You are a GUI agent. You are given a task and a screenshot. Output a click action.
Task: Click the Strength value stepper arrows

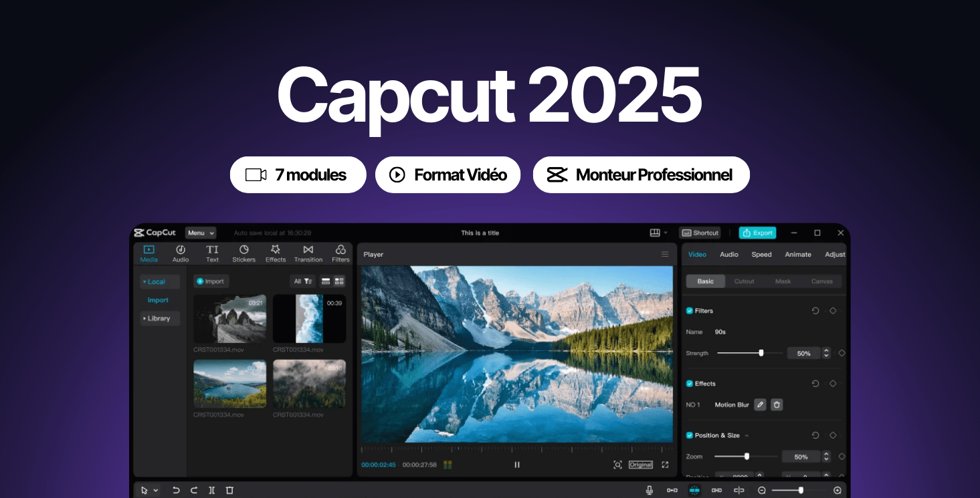point(826,353)
